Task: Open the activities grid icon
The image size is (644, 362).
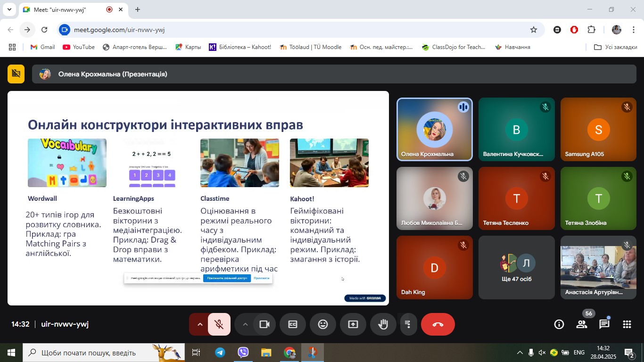Action: pyautogui.click(x=627, y=324)
